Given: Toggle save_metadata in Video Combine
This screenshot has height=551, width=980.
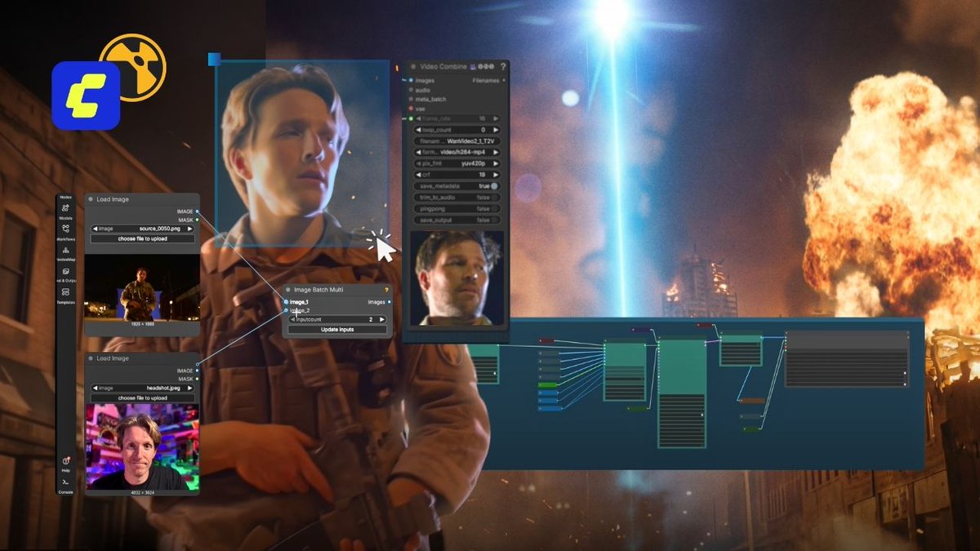Looking at the screenshot, I should click(x=457, y=186).
